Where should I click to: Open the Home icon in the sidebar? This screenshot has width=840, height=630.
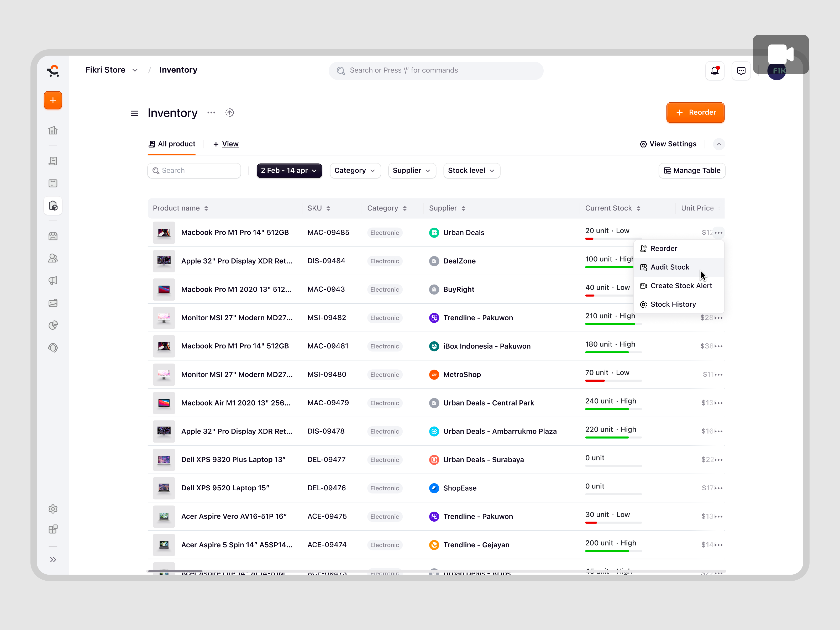pyautogui.click(x=53, y=130)
